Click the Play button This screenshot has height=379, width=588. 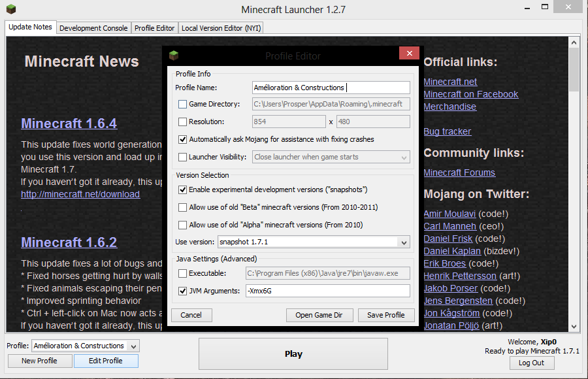(293, 354)
